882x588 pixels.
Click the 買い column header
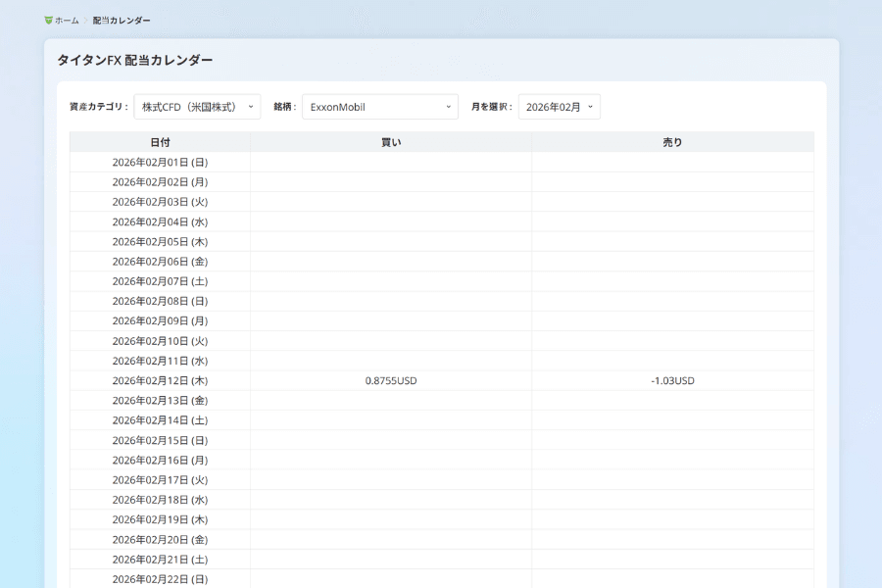pyautogui.click(x=391, y=142)
